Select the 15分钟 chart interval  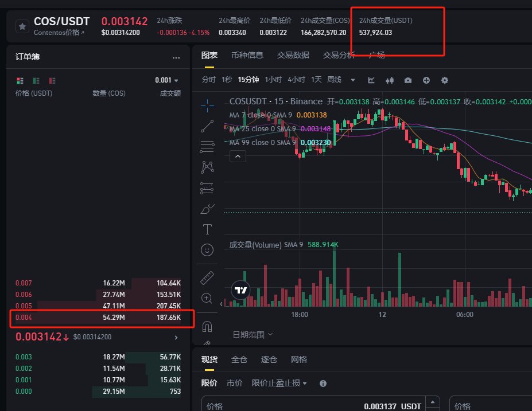point(248,80)
